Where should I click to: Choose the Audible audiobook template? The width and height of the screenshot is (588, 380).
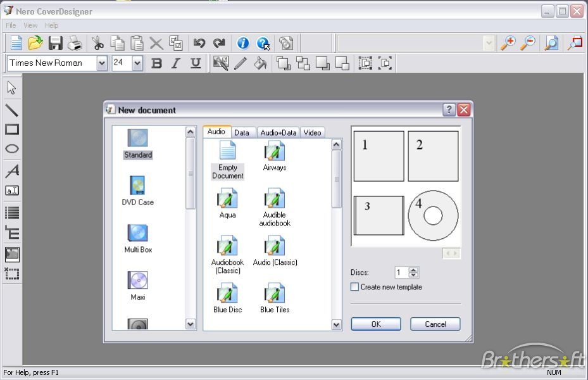275,208
